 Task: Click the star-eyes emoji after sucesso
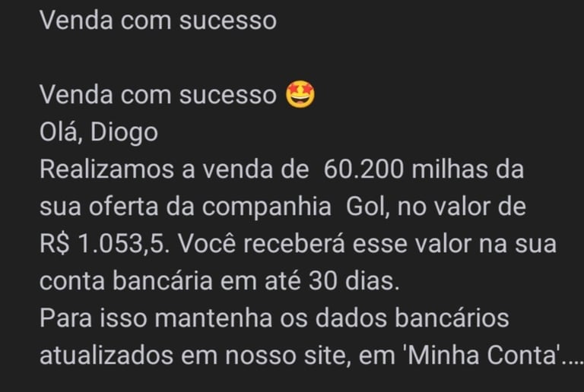300,94
